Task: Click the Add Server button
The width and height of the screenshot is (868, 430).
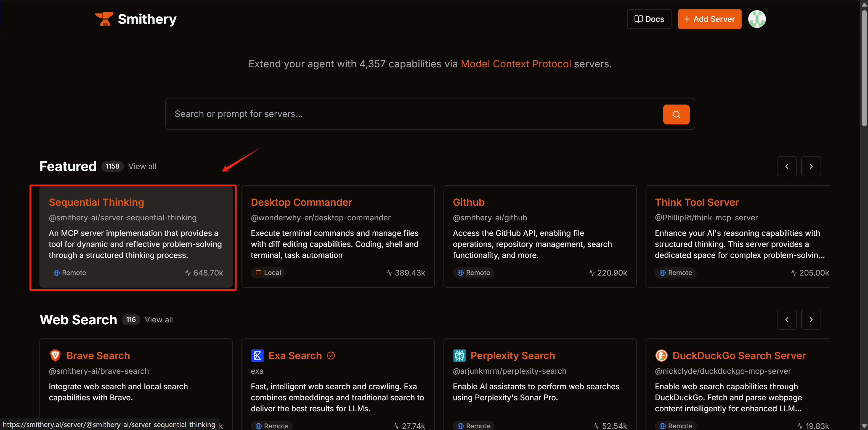Action: [709, 19]
